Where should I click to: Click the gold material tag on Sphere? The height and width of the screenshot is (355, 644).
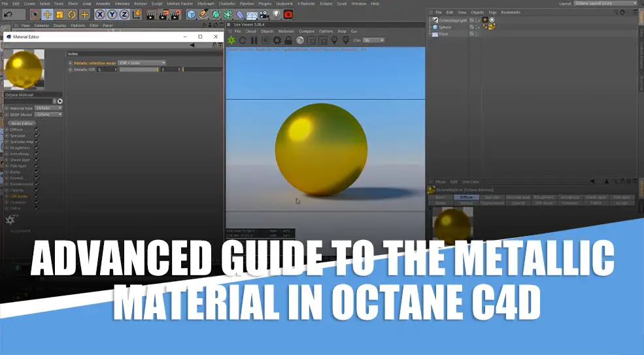click(491, 27)
